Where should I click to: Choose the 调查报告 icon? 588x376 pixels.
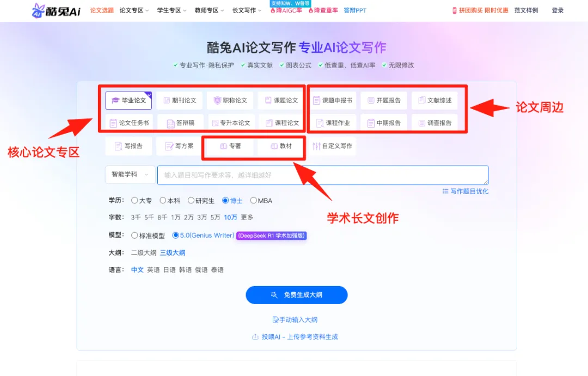tap(422, 123)
